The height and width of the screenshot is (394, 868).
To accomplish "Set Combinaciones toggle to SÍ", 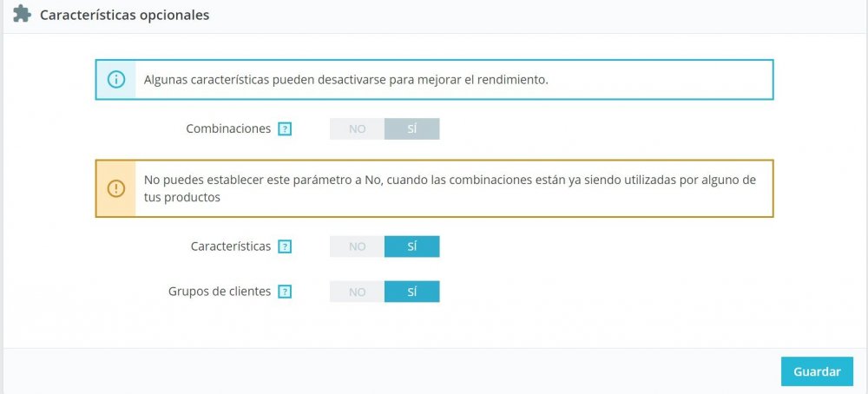I will tap(412, 129).
